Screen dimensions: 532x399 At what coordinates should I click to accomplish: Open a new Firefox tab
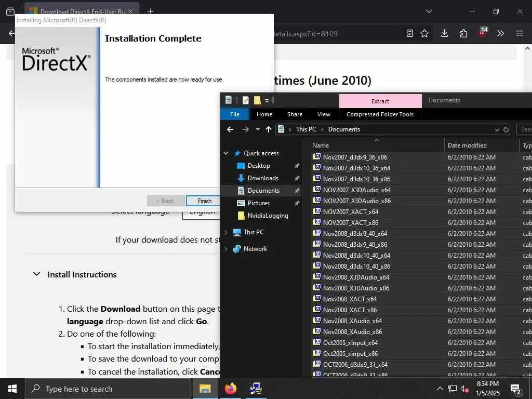pyautogui.click(x=150, y=11)
